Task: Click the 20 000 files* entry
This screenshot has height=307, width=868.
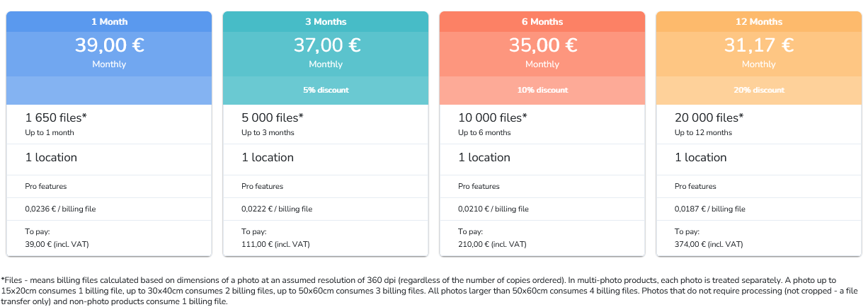Action: 709,118
